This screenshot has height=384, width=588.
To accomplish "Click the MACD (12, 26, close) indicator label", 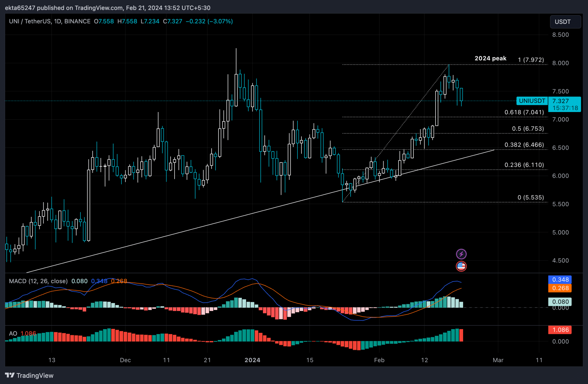I will (x=38, y=281).
